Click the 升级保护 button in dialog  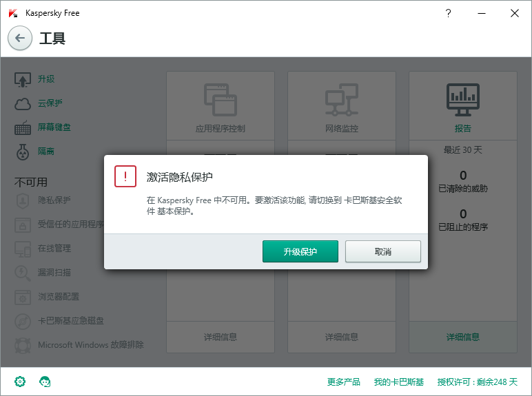pyautogui.click(x=300, y=251)
